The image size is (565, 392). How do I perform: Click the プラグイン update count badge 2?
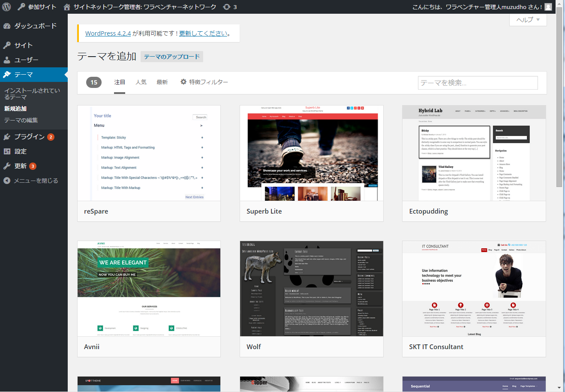tap(51, 137)
